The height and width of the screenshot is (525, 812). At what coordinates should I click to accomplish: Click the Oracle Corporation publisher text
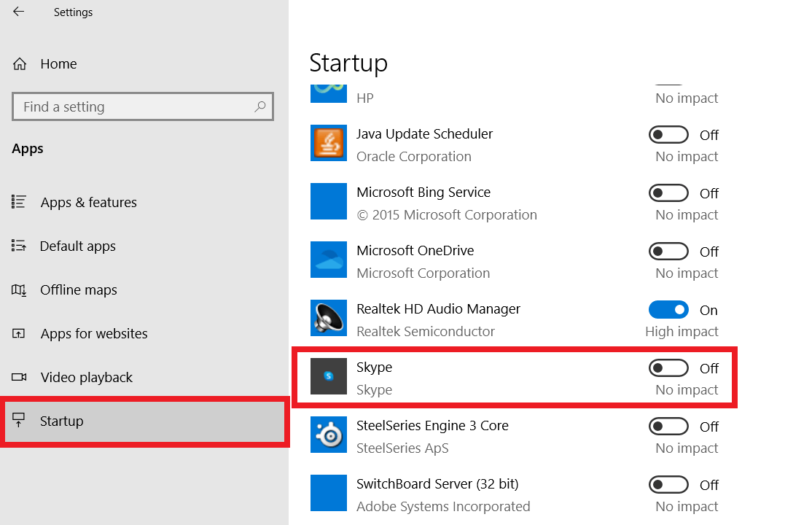click(x=414, y=157)
